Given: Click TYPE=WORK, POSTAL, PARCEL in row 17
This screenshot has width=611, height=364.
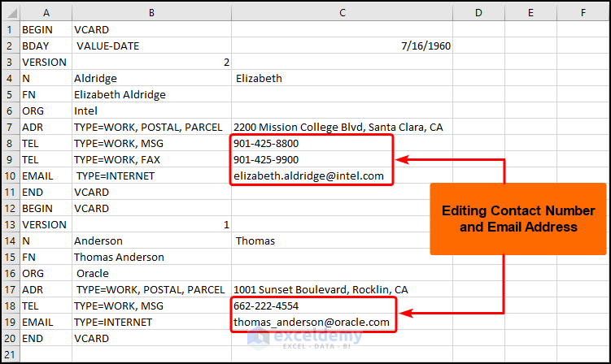Looking at the screenshot, I should tap(151, 289).
